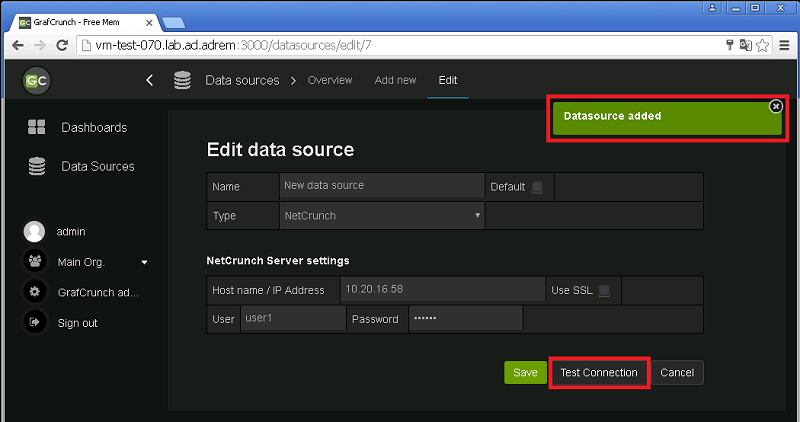Click the Edit data source heading
Screen dimensions: 800x422
coord(280,150)
